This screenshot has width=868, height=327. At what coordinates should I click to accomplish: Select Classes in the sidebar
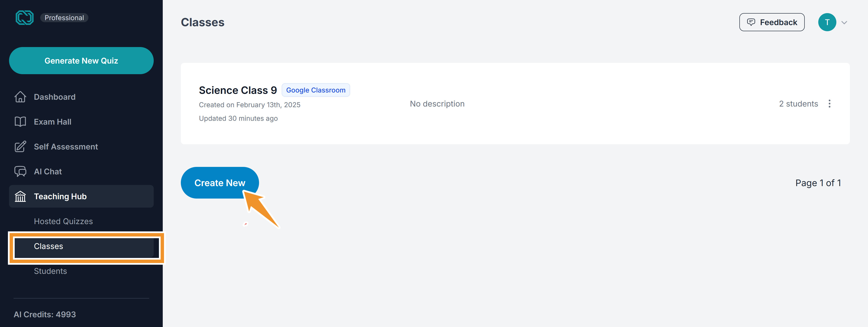click(x=84, y=246)
